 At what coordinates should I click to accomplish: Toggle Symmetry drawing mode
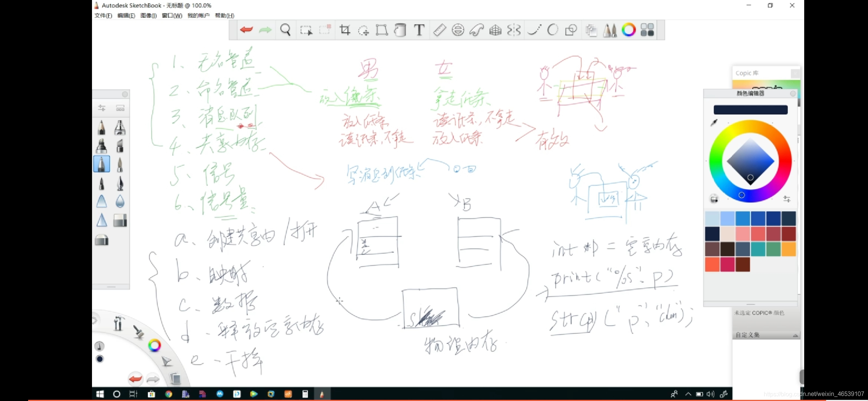coord(514,30)
